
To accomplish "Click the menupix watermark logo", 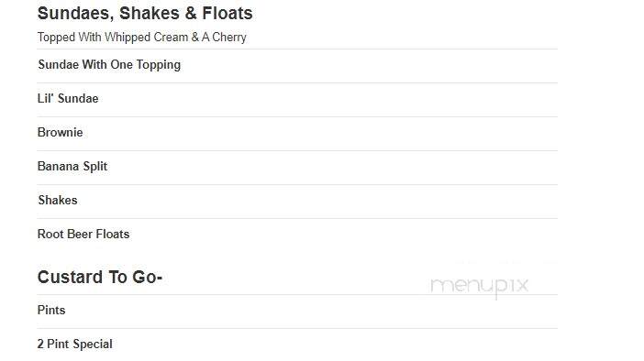I will [479, 286].
